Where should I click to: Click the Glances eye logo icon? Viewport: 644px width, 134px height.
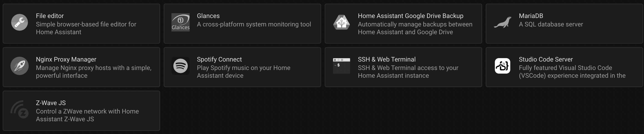[x=181, y=22]
